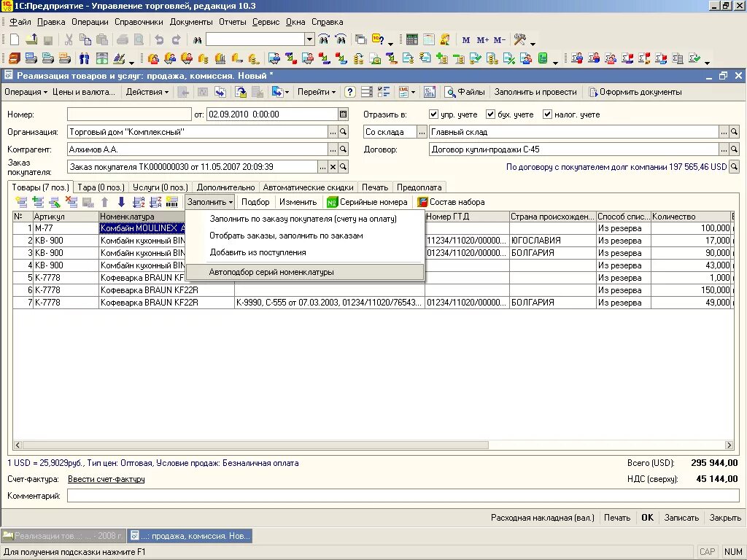Open ellipsis selector for Главный склад field
The height and width of the screenshot is (560, 747).
click(x=724, y=132)
